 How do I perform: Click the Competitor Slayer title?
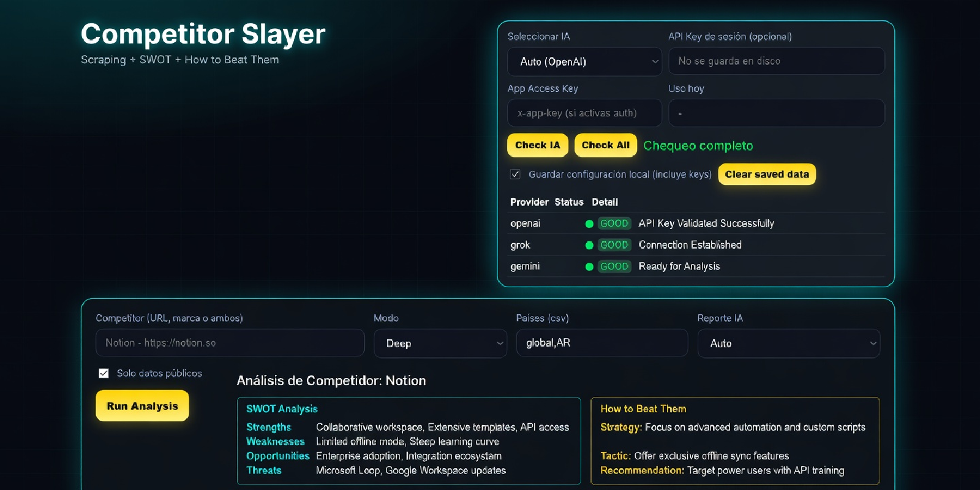click(203, 34)
